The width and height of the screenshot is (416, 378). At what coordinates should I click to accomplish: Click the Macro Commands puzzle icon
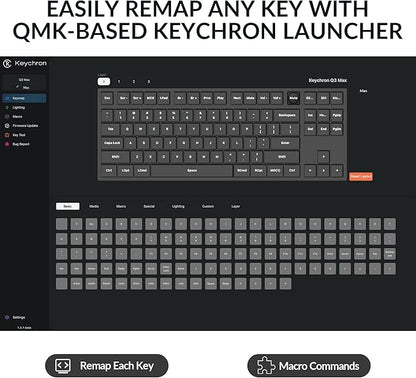click(266, 366)
